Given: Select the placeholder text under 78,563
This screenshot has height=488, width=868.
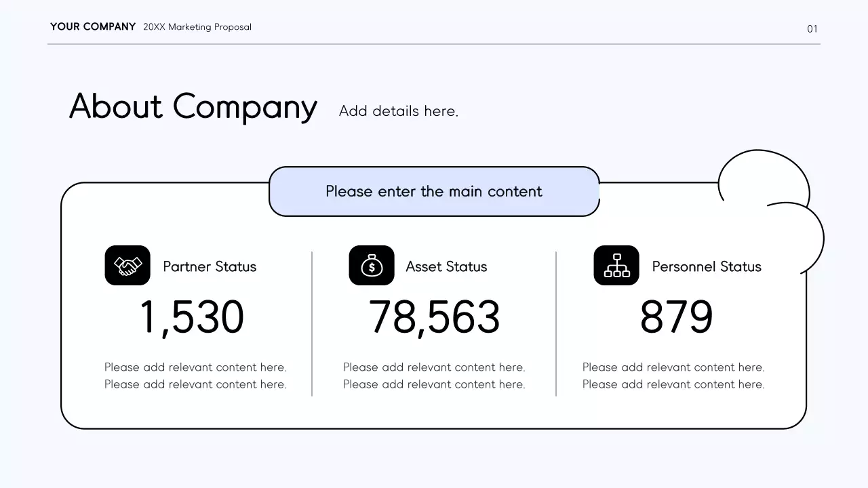Looking at the screenshot, I should pos(434,375).
